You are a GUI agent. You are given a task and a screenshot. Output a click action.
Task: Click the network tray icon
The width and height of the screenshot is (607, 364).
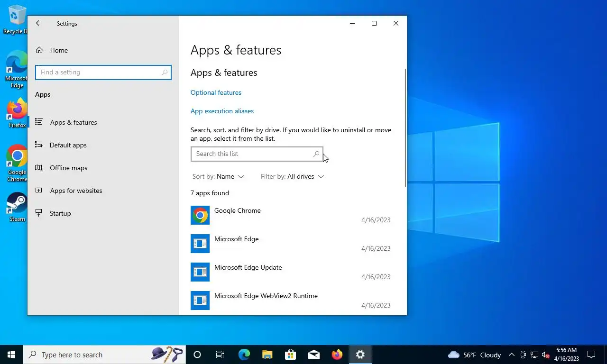click(x=534, y=355)
